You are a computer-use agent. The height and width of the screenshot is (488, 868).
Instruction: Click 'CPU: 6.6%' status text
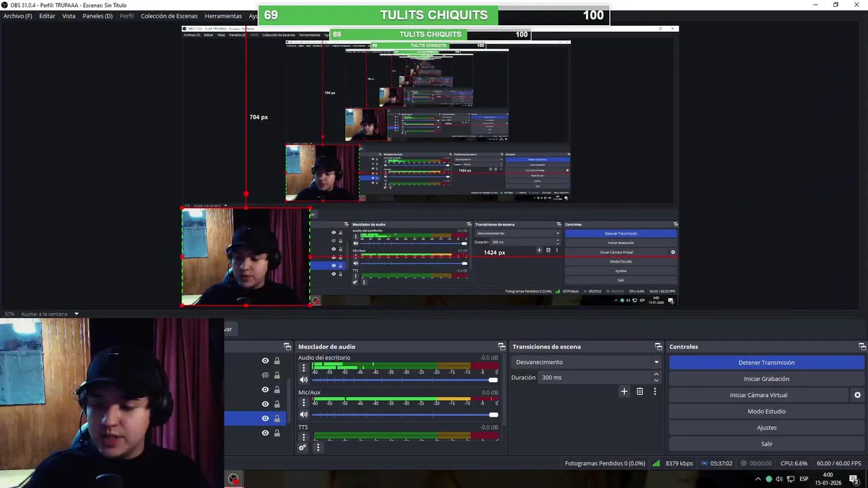794,464
